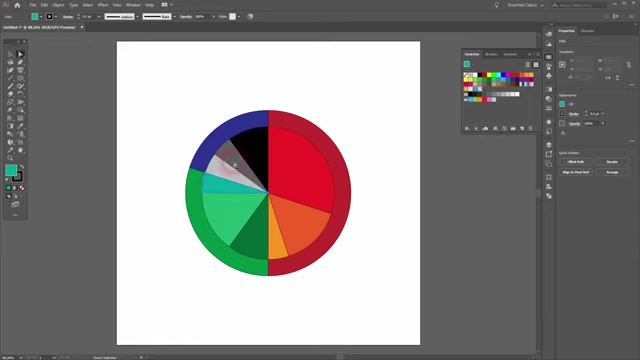Open the Uniform width profile dropdown
This screenshot has width=640, height=360.
[138, 17]
